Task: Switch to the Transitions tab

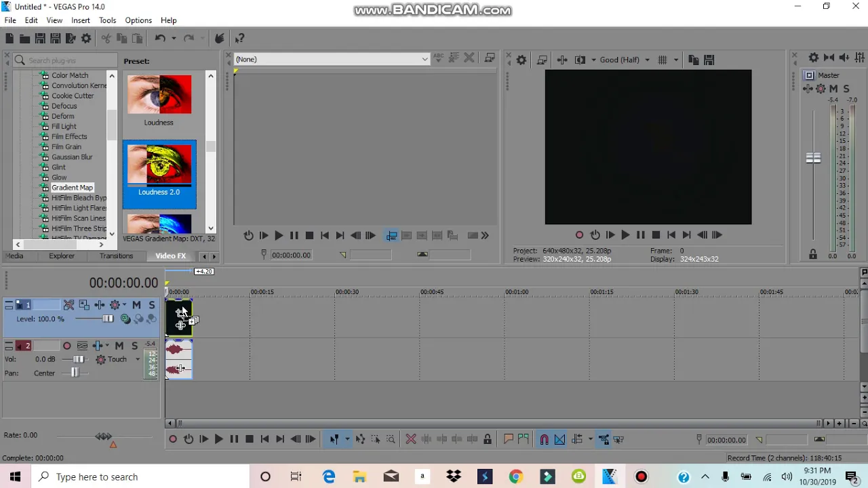Action: coord(116,256)
